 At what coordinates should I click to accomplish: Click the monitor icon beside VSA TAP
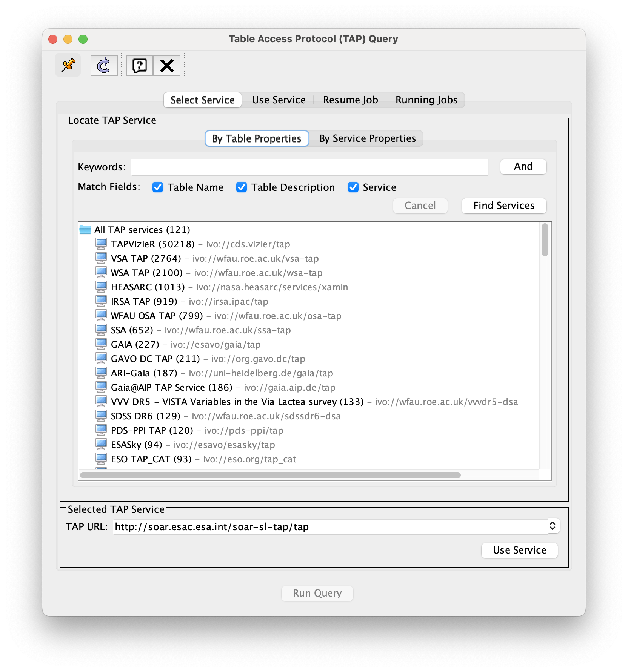coord(101,258)
